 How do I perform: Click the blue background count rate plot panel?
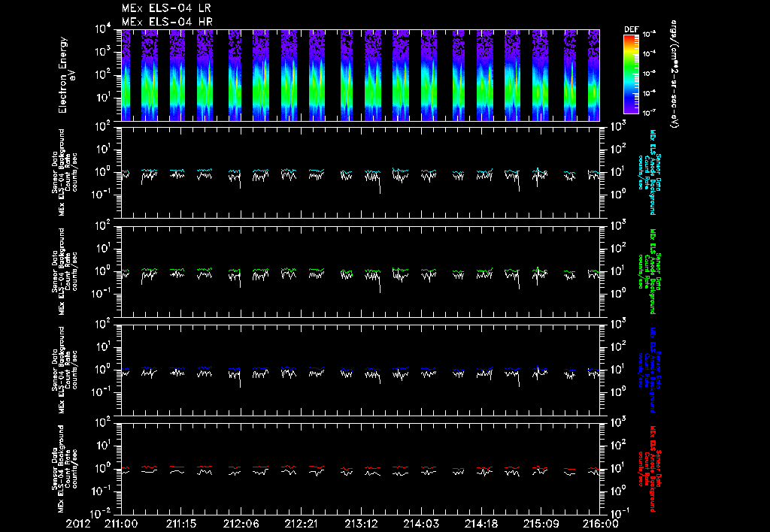coord(360,370)
